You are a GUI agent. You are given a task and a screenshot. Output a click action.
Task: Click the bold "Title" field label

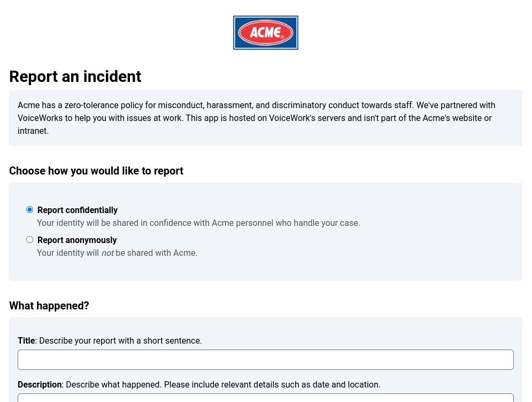pos(26,340)
